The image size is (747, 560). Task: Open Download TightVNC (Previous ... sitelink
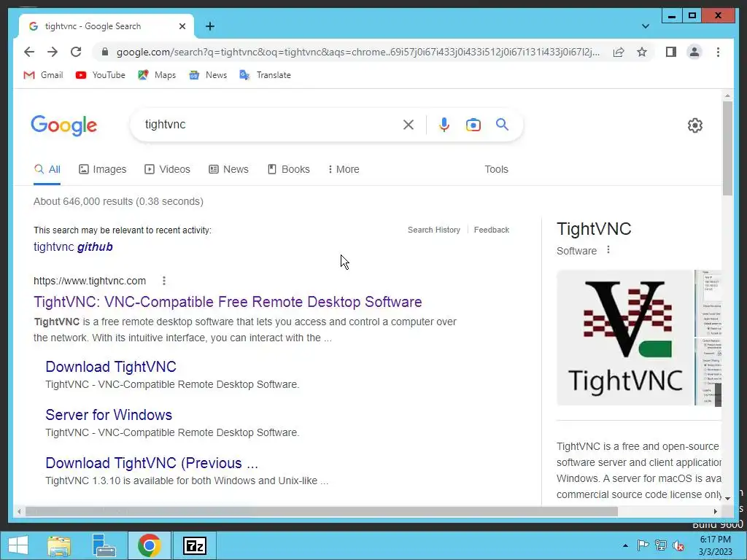coord(152,463)
